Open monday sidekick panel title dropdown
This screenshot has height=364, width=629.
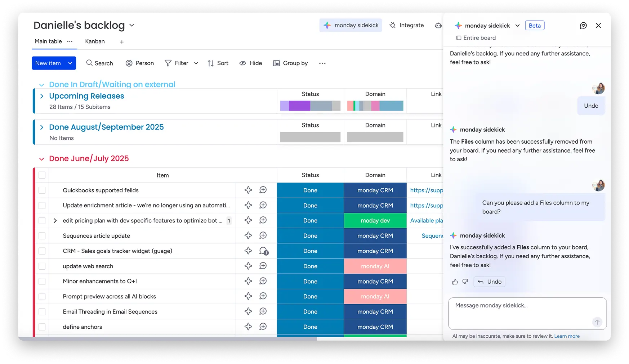click(x=517, y=26)
